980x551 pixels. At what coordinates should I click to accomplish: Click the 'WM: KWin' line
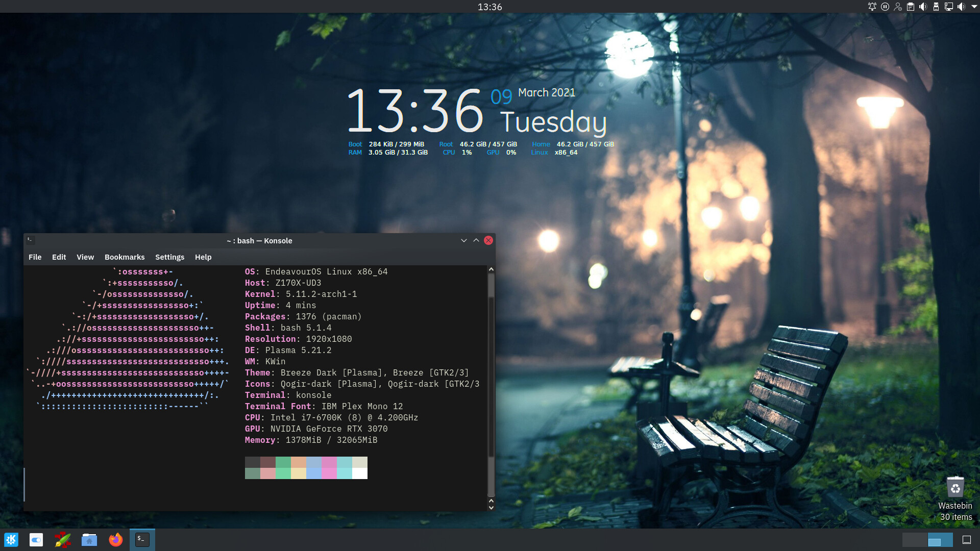pos(265,362)
